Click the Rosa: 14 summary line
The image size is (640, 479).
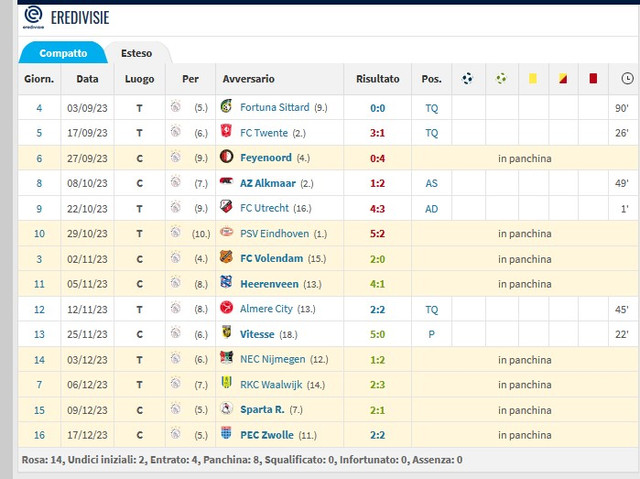click(242, 460)
